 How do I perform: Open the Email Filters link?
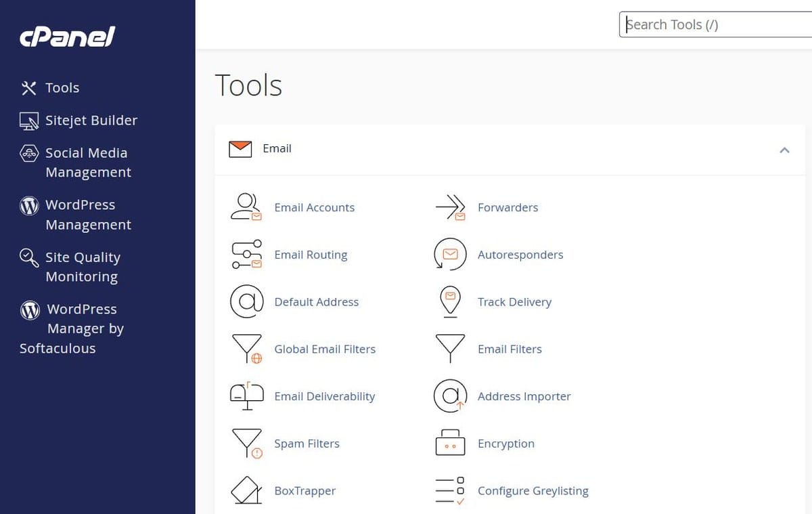point(510,349)
